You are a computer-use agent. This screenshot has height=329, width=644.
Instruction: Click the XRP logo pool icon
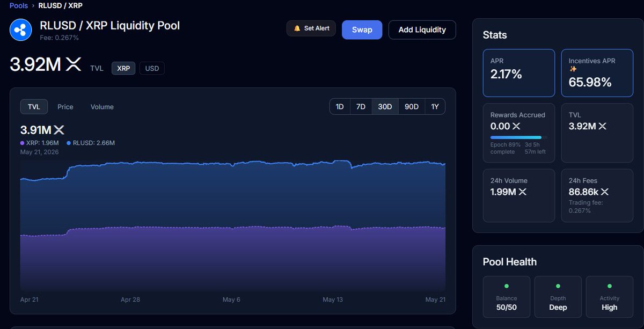[21, 31]
